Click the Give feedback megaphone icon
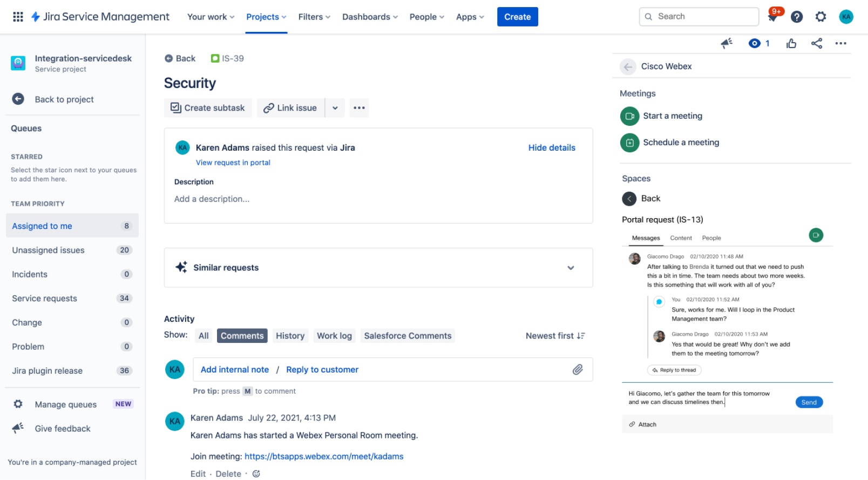Viewport: 868px width, 480px height. [18, 428]
